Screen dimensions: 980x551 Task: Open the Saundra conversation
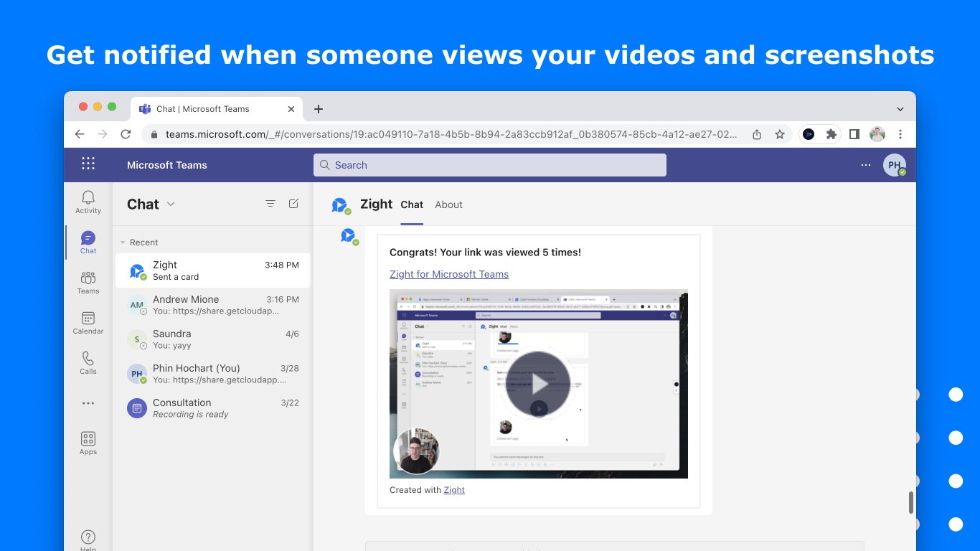[x=213, y=339]
